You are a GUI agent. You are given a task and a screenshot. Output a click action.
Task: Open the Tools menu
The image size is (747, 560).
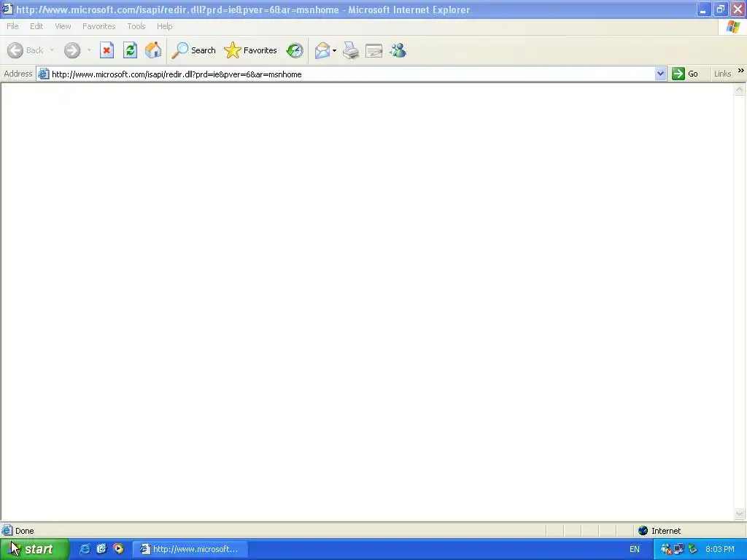tap(136, 26)
